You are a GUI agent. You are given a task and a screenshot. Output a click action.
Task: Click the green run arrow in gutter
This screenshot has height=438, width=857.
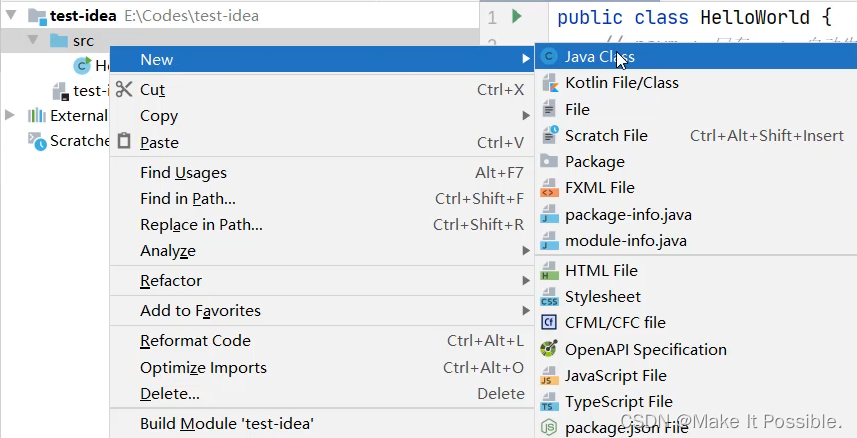coord(517,17)
